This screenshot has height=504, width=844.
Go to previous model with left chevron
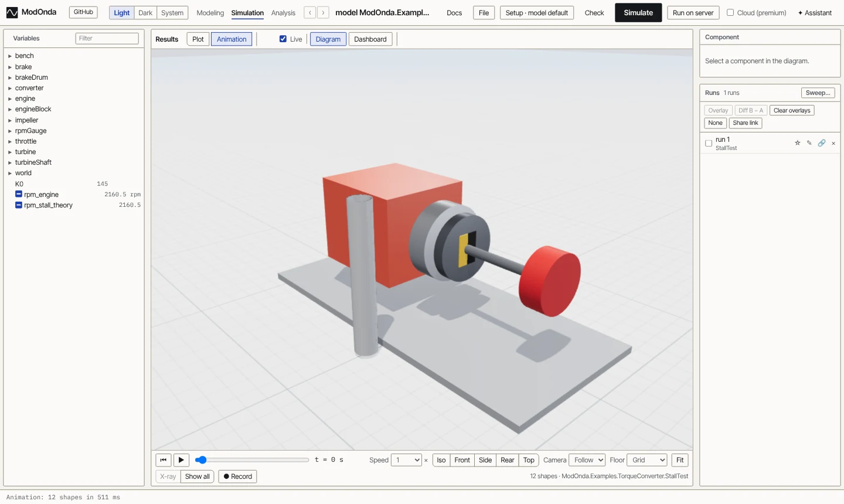(310, 12)
